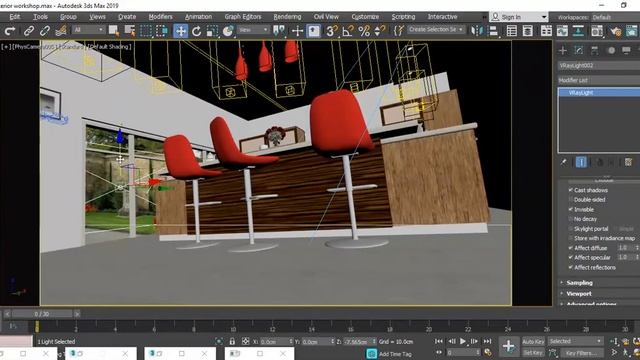Image resolution: width=640 pixels, height=360 pixels.
Task: Activate Select and Rotate tool
Action: click(196, 31)
